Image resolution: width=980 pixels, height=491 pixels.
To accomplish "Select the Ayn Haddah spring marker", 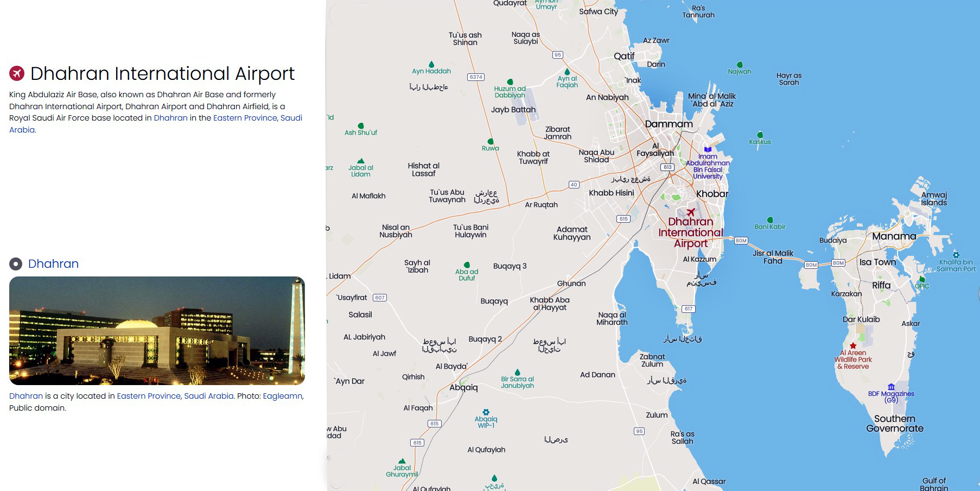I will 431,64.
